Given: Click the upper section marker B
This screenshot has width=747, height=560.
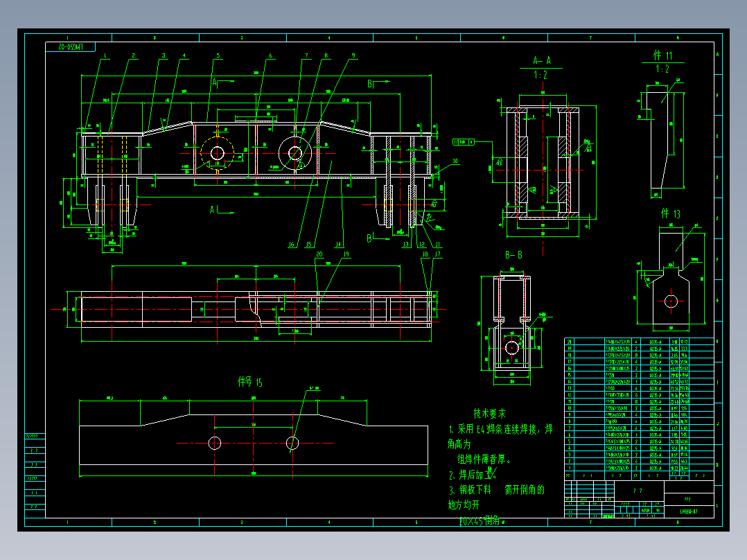Looking at the screenshot, I should [x=369, y=84].
